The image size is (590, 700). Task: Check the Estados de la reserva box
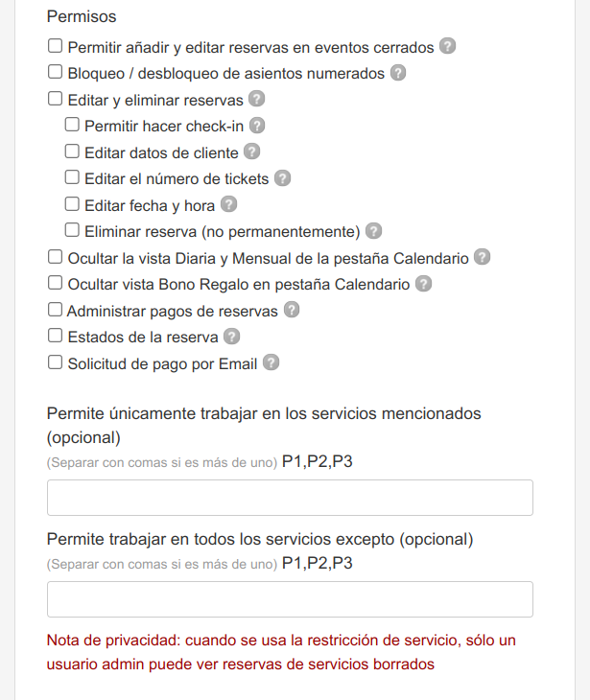coord(55,336)
